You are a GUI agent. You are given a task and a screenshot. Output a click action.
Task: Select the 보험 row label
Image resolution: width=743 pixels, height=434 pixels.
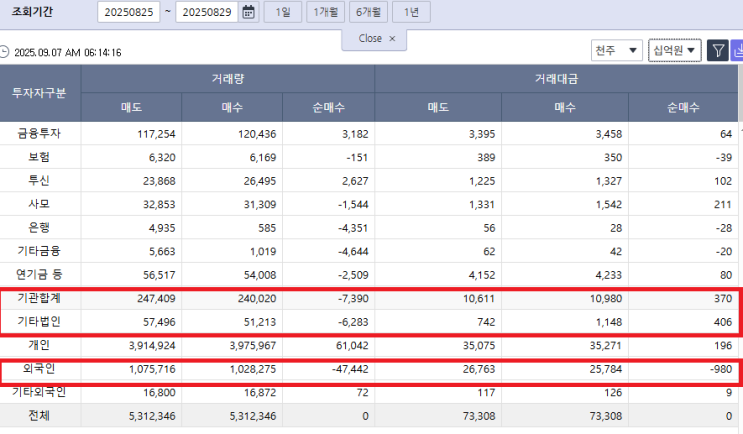pyautogui.click(x=39, y=157)
